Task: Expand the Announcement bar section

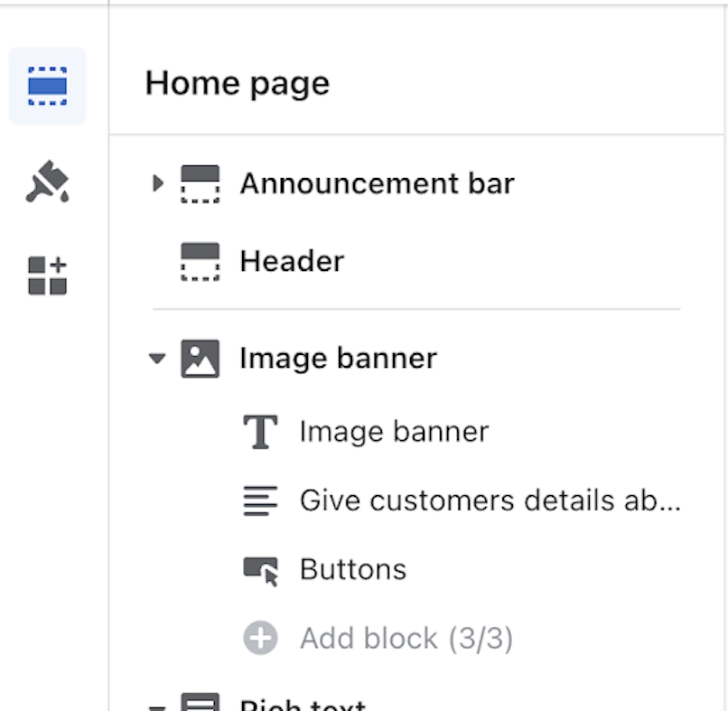Action: 158,183
